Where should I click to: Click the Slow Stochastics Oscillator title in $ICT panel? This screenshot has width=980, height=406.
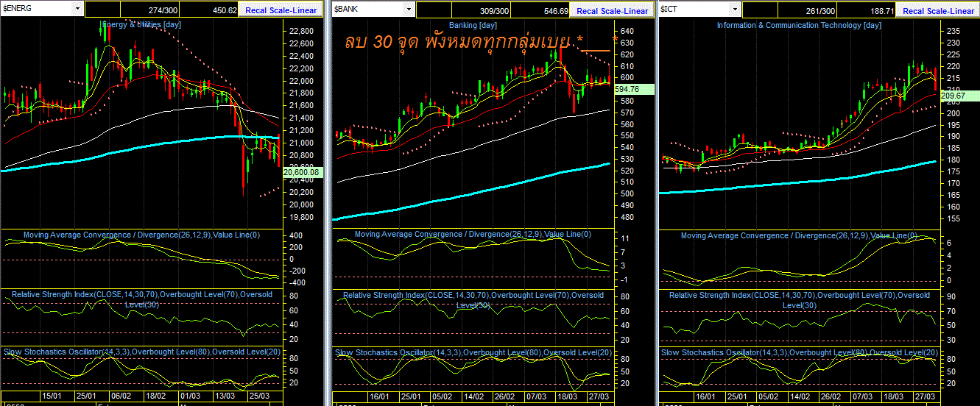point(799,352)
